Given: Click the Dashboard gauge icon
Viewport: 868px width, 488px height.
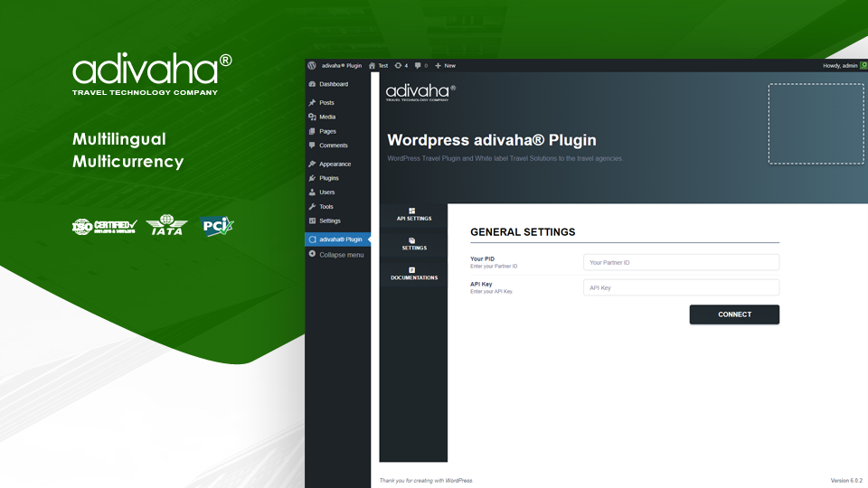Looking at the screenshot, I should [312, 84].
